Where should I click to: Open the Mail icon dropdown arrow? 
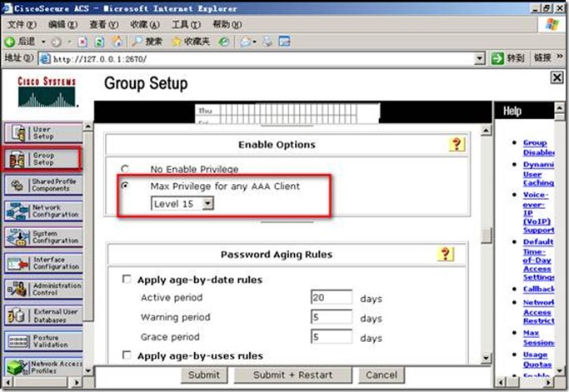254,42
